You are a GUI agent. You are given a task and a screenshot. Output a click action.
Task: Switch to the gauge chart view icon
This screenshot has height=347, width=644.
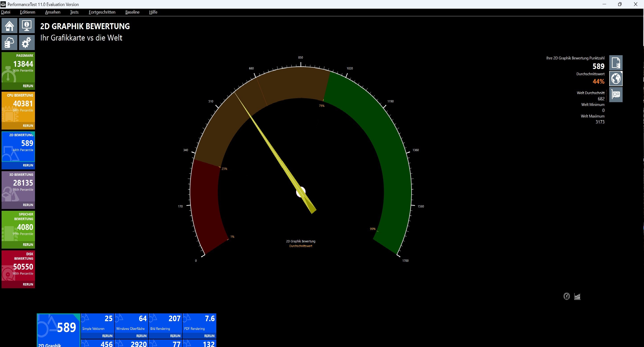click(x=566, y=296)
